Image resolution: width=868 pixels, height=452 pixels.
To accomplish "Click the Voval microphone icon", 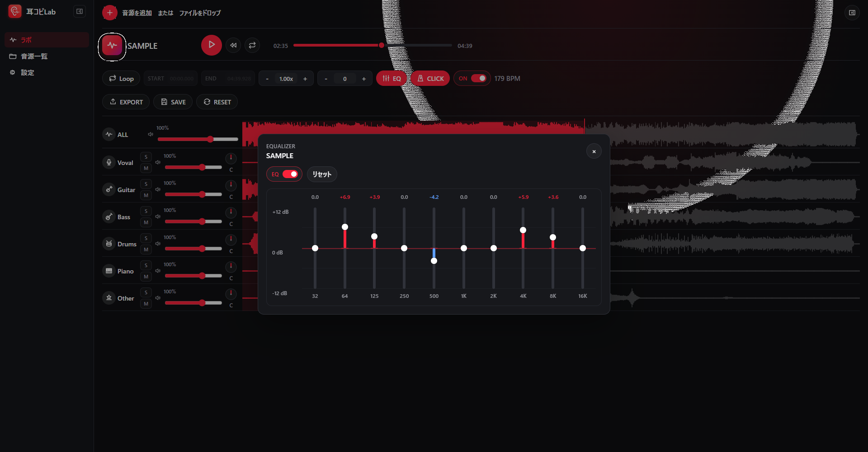I will (109, 162).
